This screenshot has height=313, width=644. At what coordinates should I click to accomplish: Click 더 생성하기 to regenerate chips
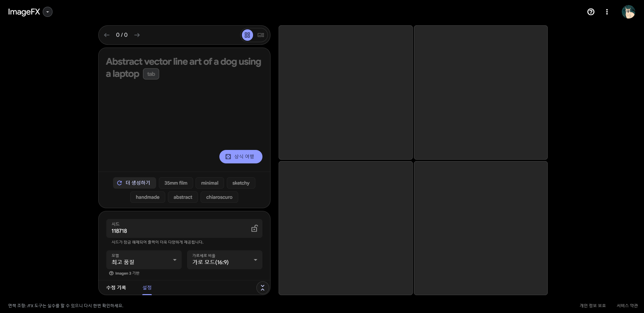[x=135, y=183]
